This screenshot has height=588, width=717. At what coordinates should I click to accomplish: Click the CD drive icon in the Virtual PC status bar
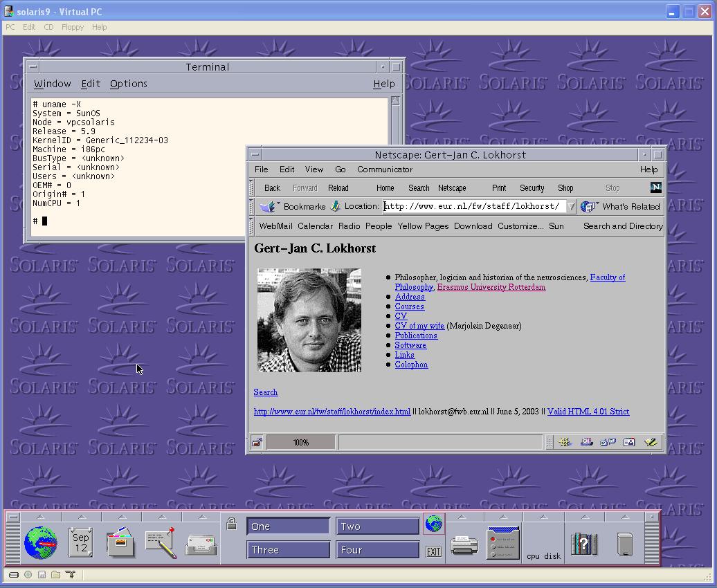[28, 575]
